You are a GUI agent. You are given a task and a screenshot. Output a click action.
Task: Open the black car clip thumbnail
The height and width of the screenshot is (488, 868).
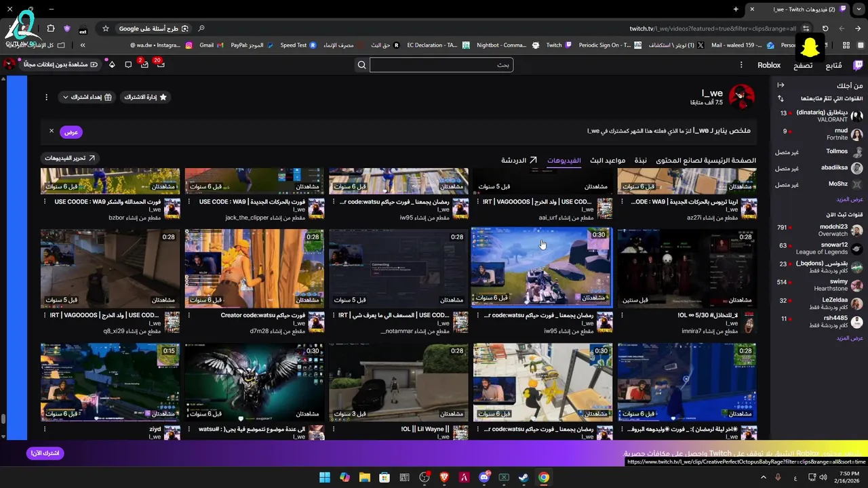(399, 382)
